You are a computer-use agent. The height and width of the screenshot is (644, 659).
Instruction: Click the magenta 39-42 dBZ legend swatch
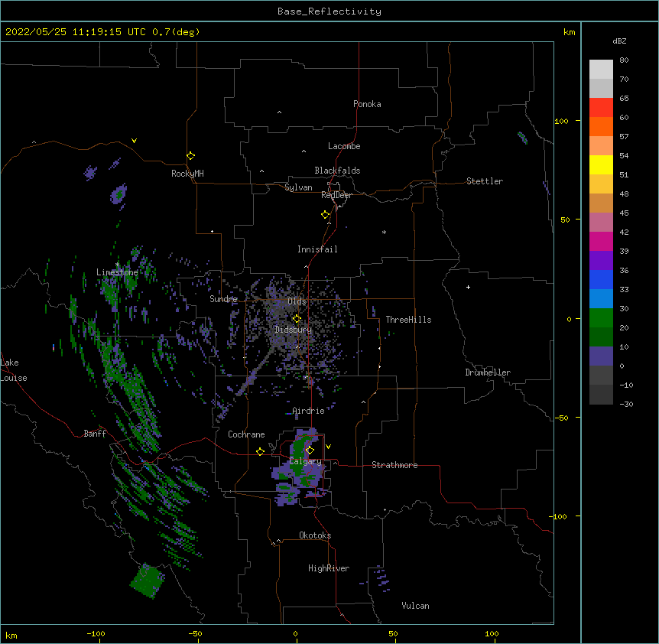coord(601,241)
